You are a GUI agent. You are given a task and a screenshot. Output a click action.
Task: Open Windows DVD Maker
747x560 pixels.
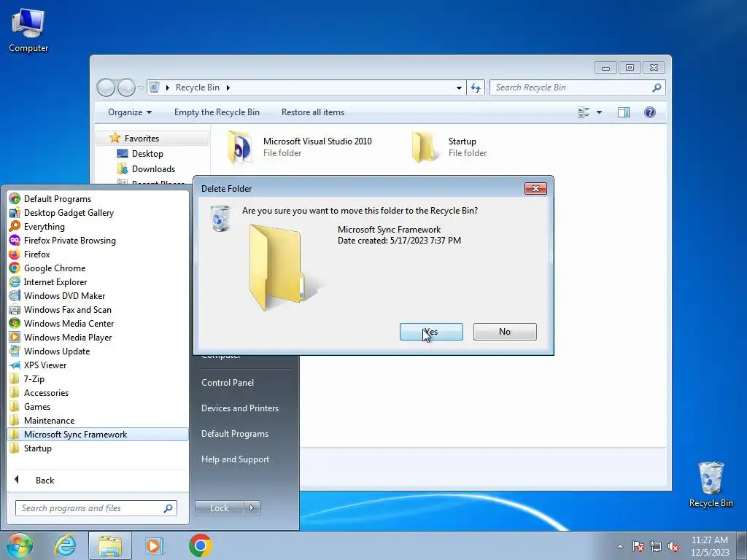coord(98,296)
